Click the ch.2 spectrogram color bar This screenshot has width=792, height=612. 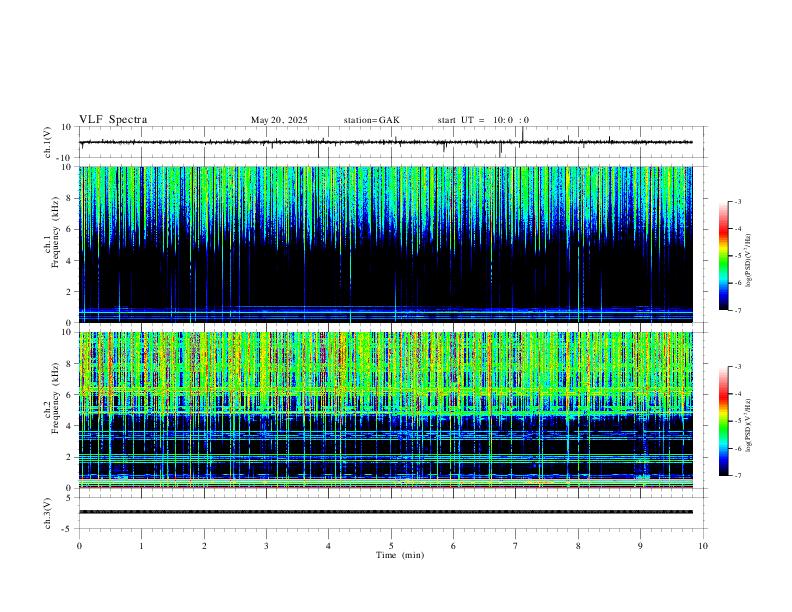[x=723, y=421]
